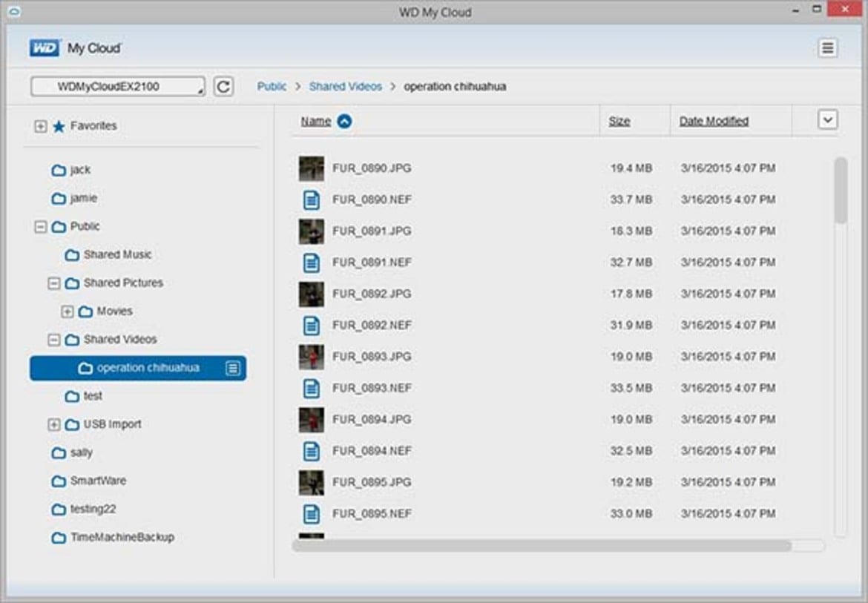Click the FUR_0892.JPG thumbnail

click(x=312, y=294)
